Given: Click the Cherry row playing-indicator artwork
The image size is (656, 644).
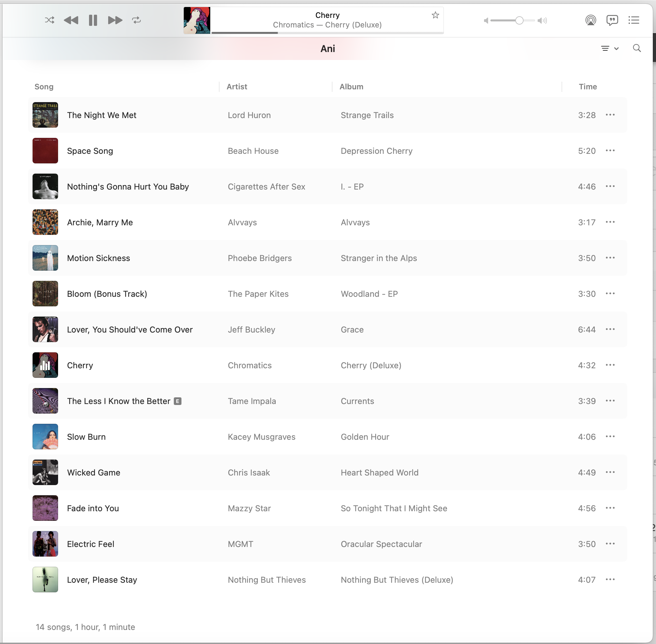Looking at the screenshot, I should click(45, 365).
